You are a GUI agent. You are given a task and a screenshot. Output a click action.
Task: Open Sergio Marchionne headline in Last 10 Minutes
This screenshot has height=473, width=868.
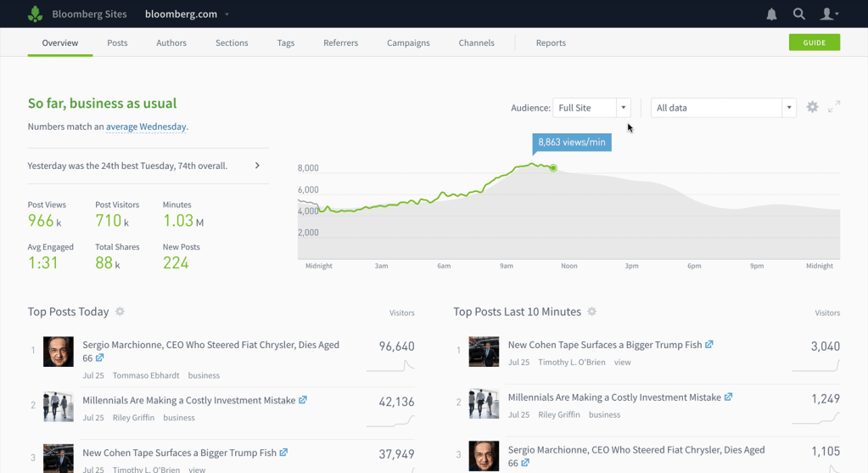point(636,456)
